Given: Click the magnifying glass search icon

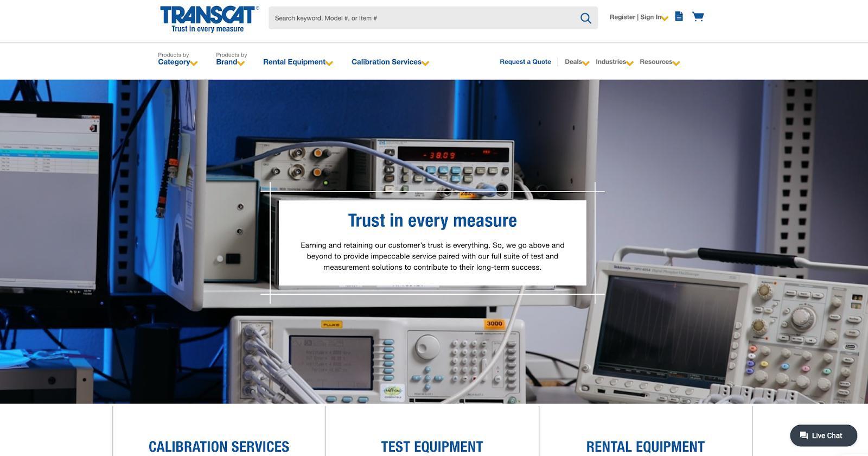Looking at the screenshot, I should (x=585, y=18).
